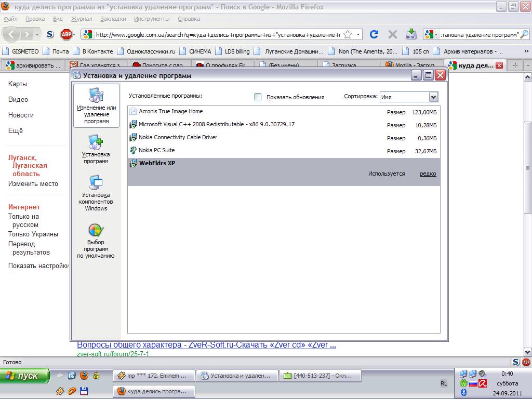532x399 pixels.
Task: Click the blue S toolbar icon
Action: pyautogui.click(x=50, y=34)
